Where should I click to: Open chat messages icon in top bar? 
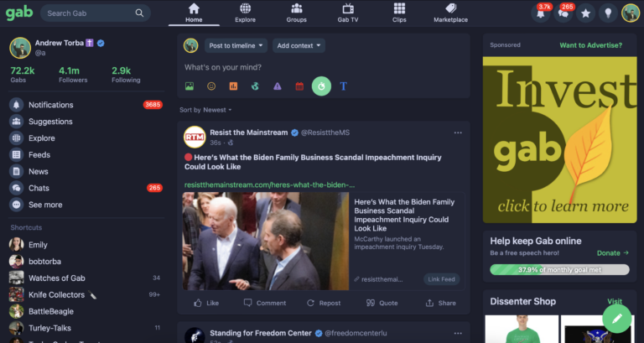coord(563,13)
